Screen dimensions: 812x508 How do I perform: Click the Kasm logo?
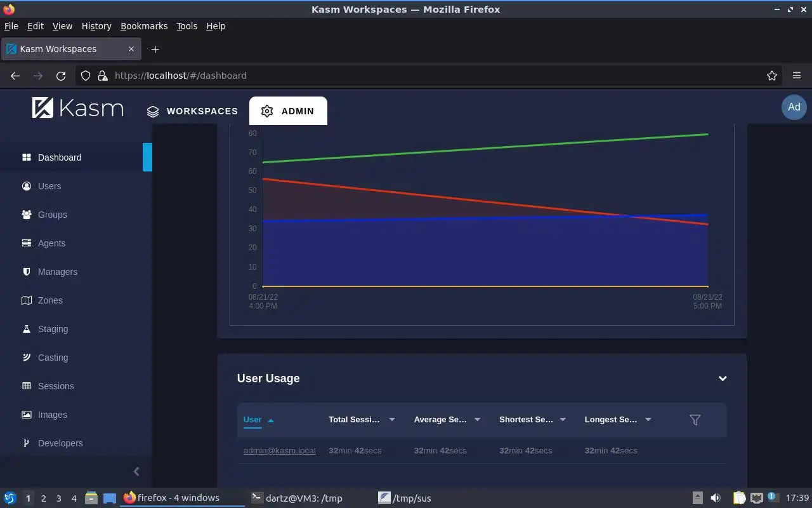click(x=77, y=108)
